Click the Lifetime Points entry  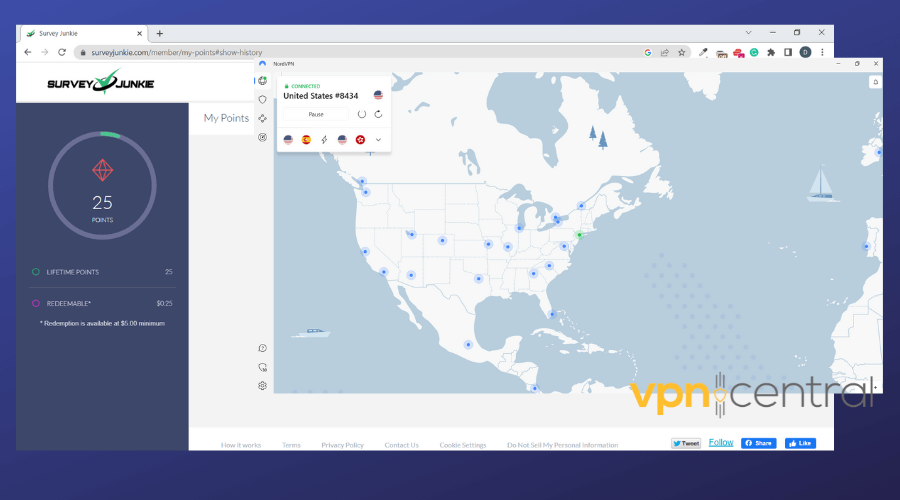coord(102,272)
